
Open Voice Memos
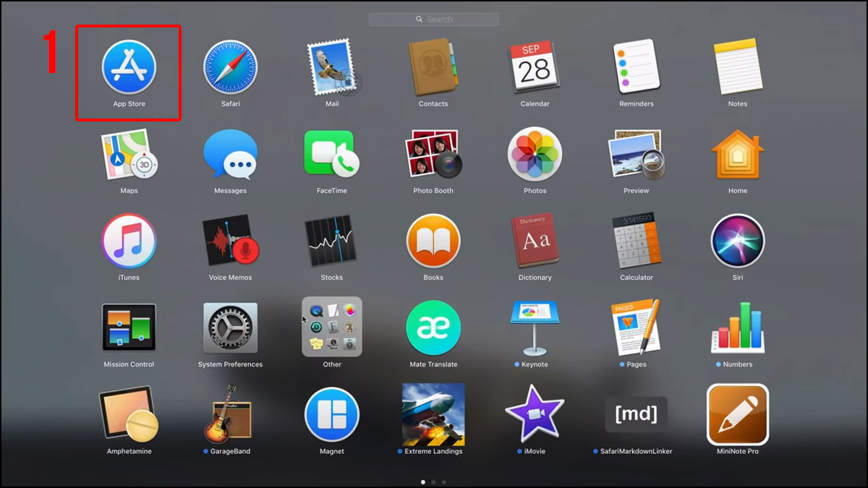tap(231, 241)
